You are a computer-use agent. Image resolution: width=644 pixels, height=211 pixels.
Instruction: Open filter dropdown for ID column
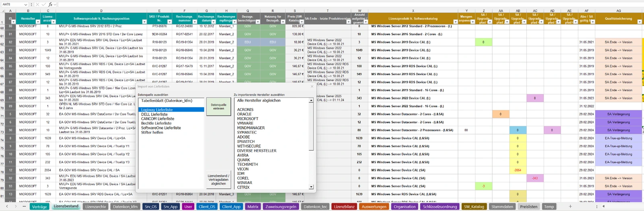click(13, 22)
